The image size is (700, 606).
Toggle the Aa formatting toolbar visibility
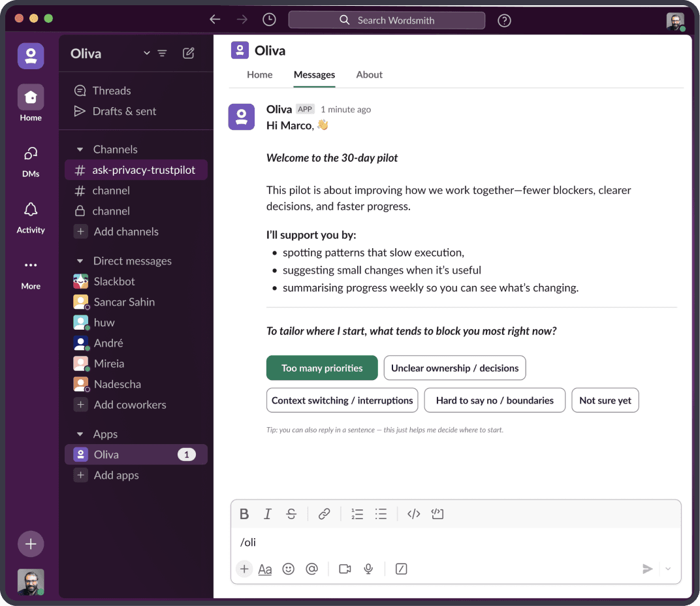pyautogui.click(x=265, y=569)
